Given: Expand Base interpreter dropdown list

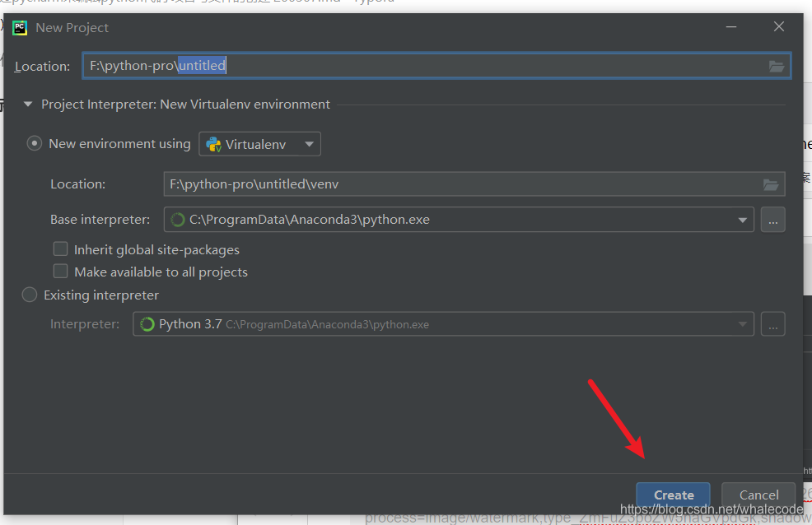Looking at the screenshot, I should point(742,220).
